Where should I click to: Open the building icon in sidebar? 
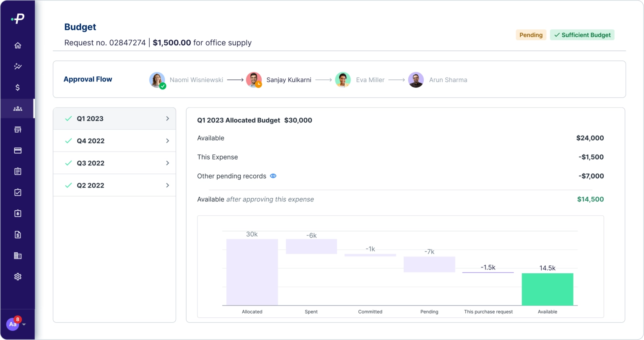tap(18, 256)
